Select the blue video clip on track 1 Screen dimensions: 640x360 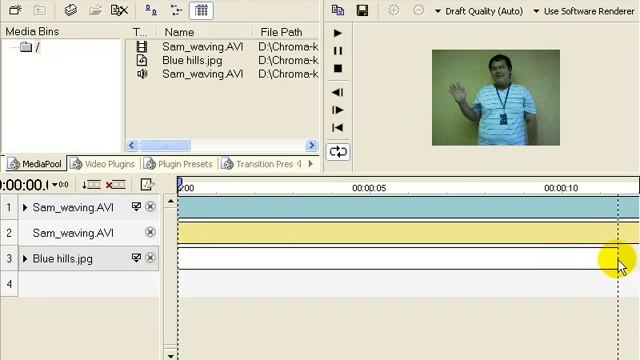(x=408, y=207)
